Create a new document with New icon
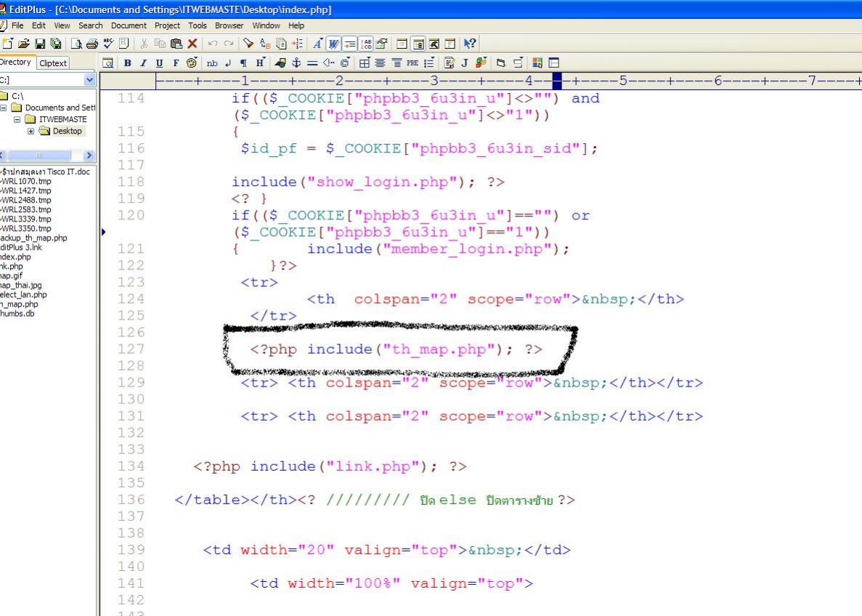Viewport: 862px width, 616px height. (x=8, y=44)
